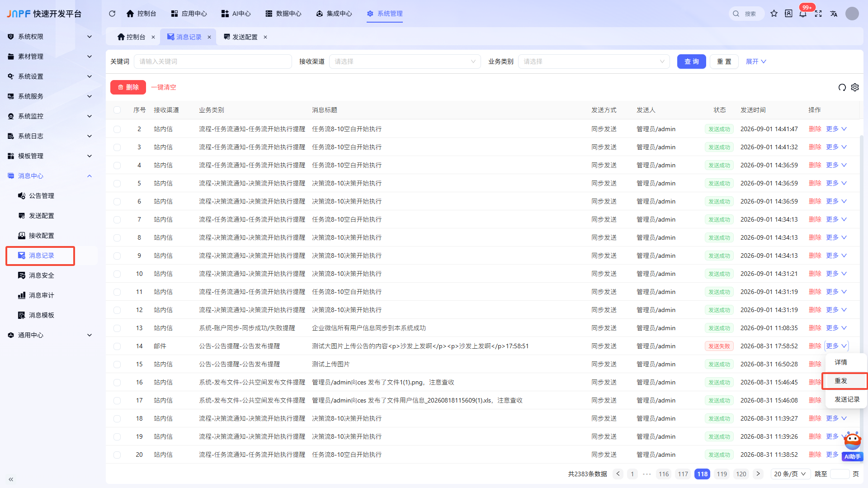The width and height of the screenshot is (868, 488).
Task: Open 数据中心 top menu
Action: 283,14
